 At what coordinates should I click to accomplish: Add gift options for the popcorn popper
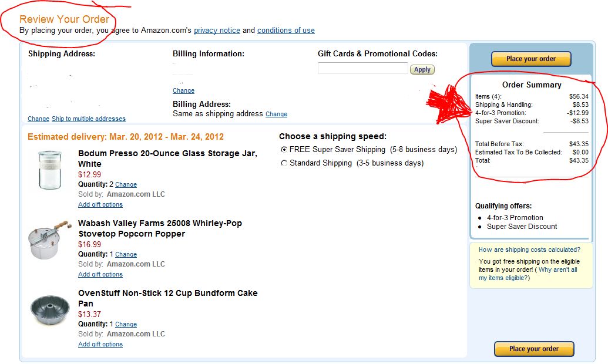100,275
